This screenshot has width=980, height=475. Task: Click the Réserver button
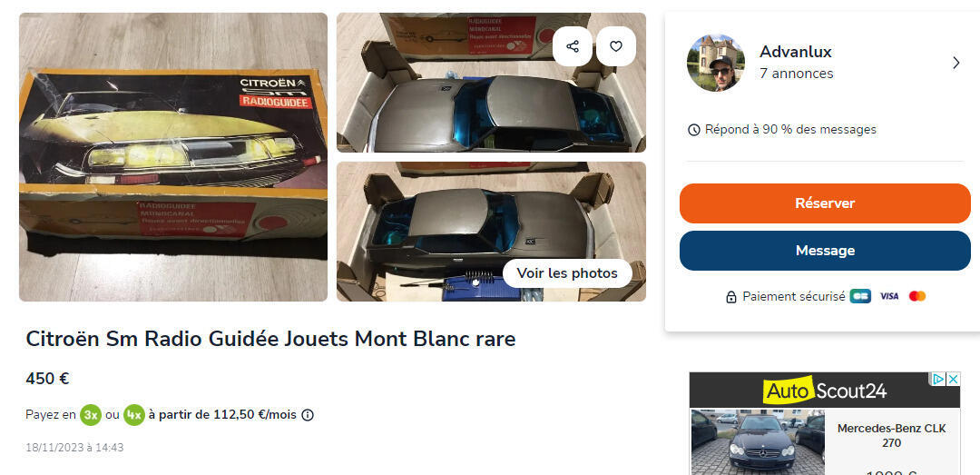825,203
